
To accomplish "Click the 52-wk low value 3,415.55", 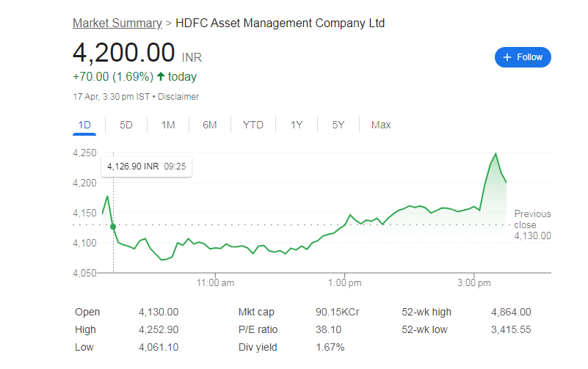I will pos(511,329).
